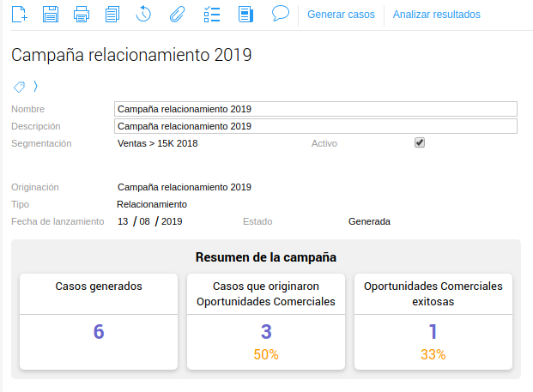Open the checklist tasks icon
The image size is (533, 392).
[211, 14]
